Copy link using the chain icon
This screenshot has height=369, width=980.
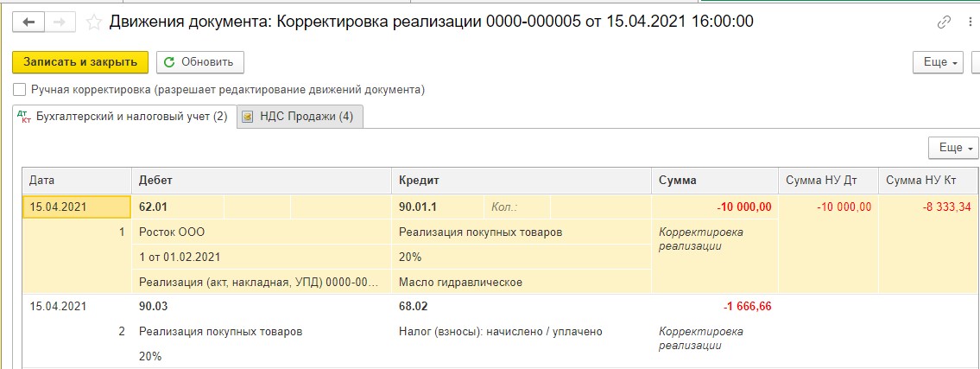tap(944, 22)
